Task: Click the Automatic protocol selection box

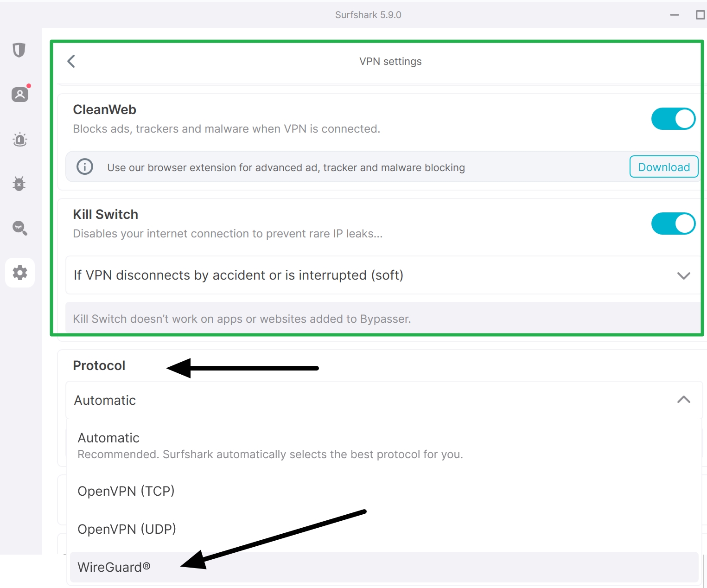Action: [x=371, y=400]
